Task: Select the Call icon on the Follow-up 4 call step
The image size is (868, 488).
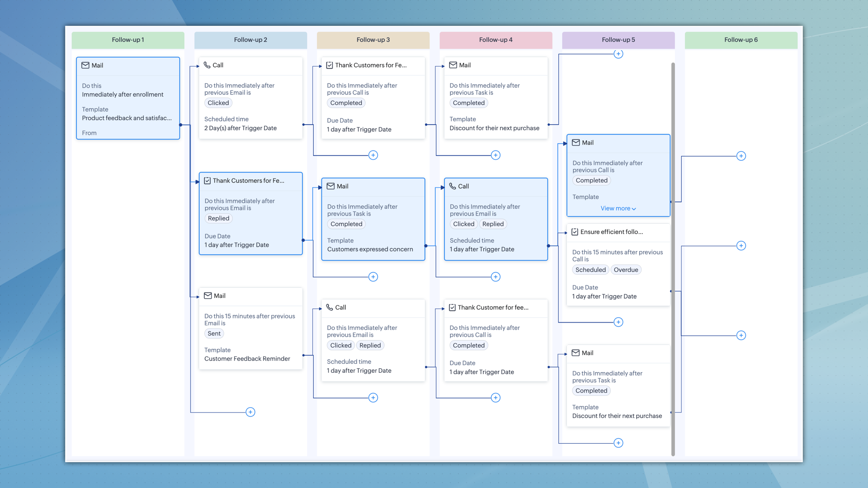Action: (453, 186)
